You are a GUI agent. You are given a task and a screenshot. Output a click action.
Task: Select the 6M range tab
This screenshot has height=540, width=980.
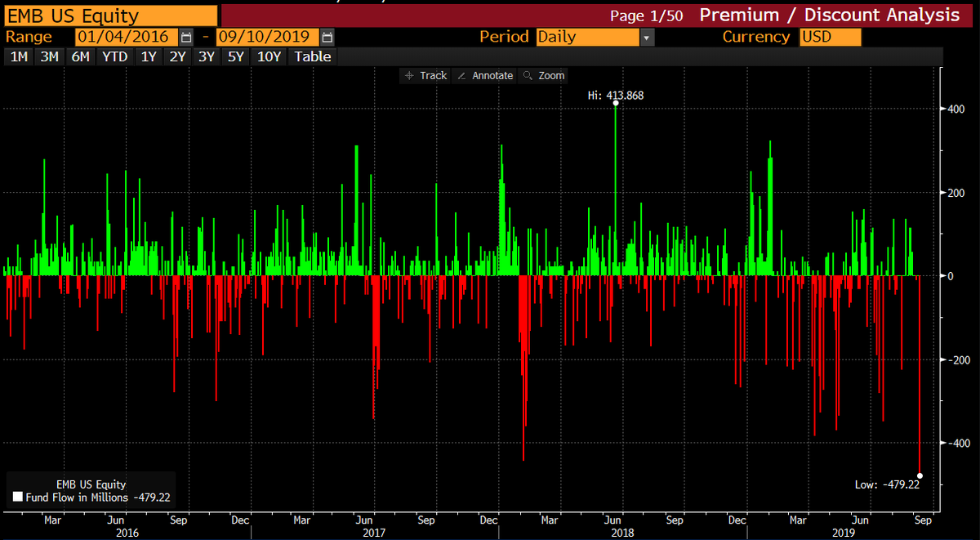[81, 56]
